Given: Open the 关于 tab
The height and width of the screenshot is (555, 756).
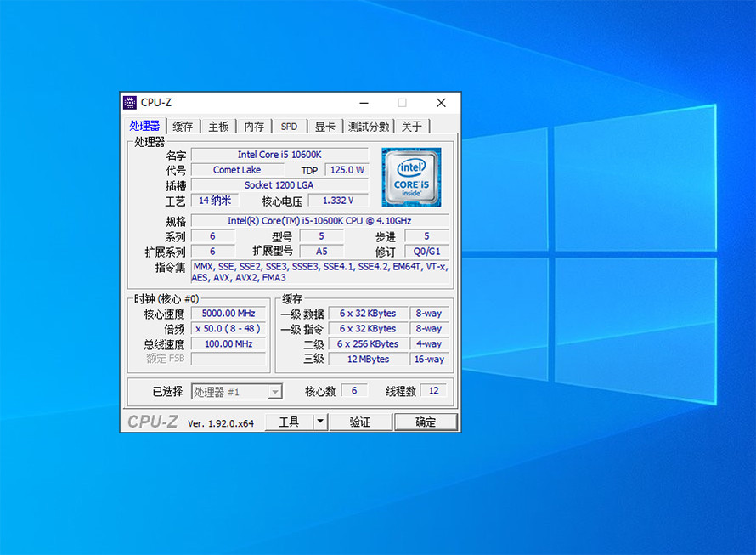Looking at the screenshot, I should (x=412, y=127).
